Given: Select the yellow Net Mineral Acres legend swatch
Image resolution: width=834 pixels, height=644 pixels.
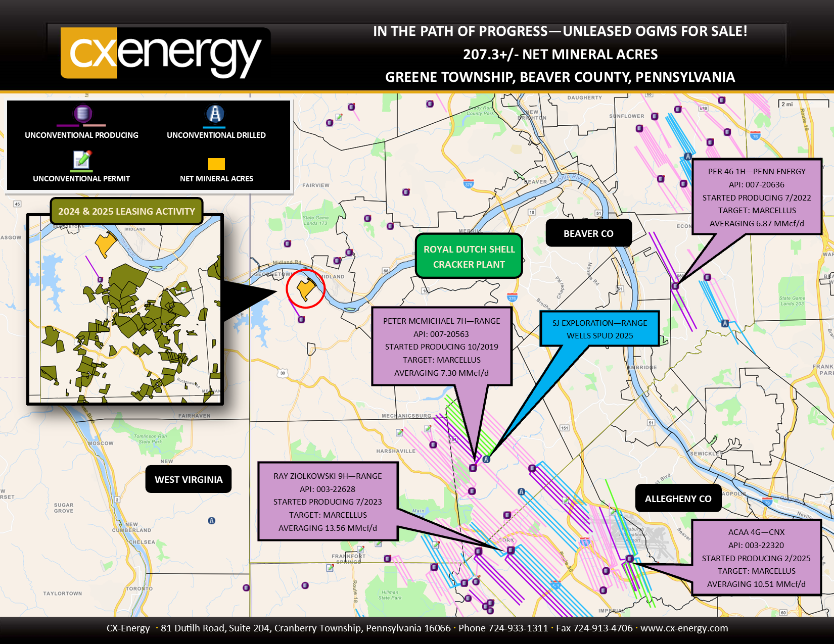Looking at the screenshot, I should click(216, 164).
